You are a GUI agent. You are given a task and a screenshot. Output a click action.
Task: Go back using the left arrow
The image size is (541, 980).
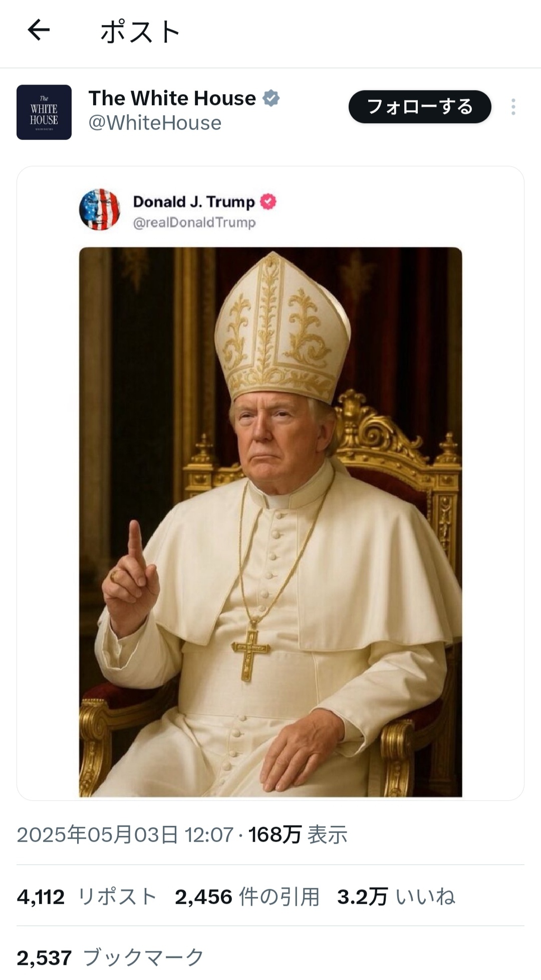[39, 31]
